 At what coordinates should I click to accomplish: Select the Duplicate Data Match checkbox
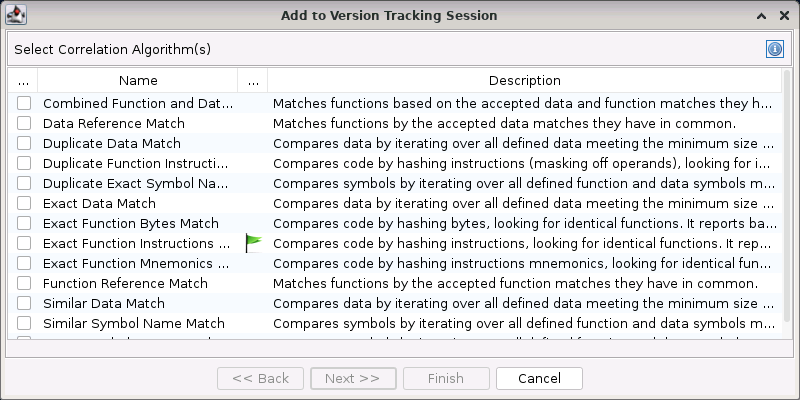23,143
